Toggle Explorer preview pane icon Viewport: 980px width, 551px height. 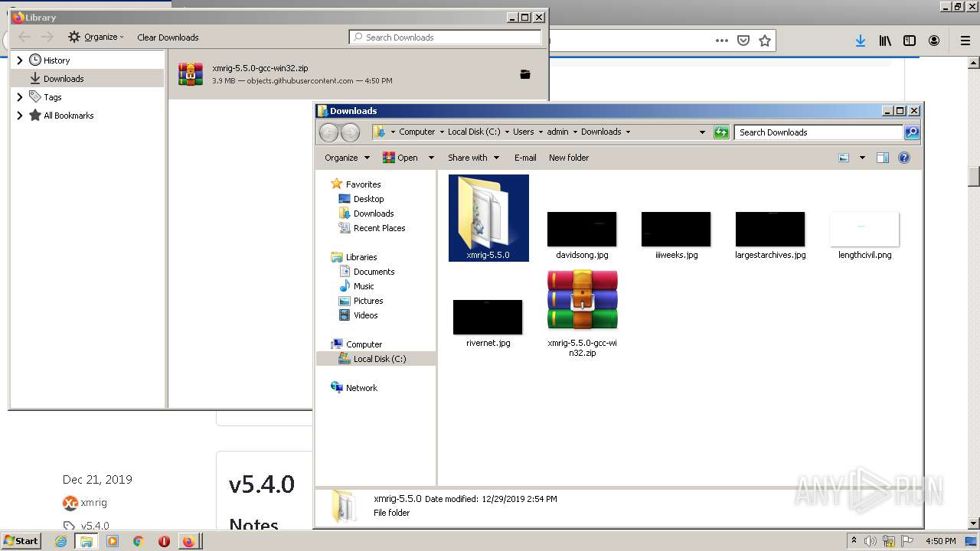coord(883,158)
